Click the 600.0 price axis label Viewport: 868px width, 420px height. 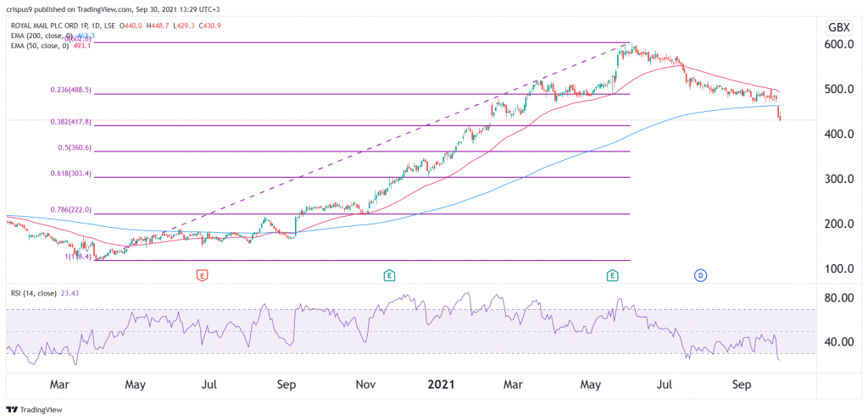[840, 44]
